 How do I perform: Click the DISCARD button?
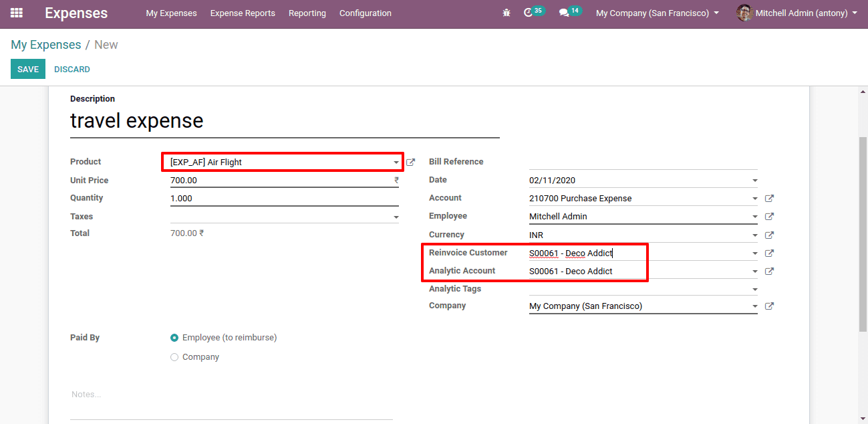point(72,70)
